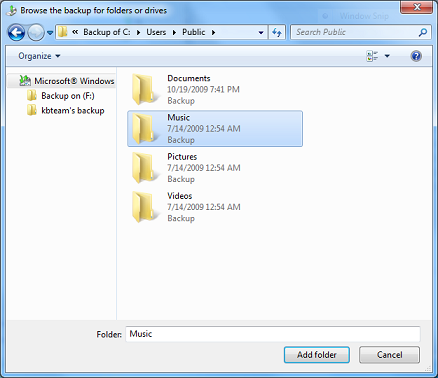The image size is (438, 378).
Task: Click the Microsoft Windows backup icon
Action: 25,81
